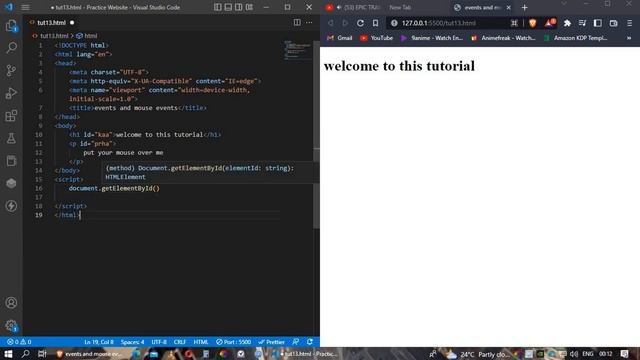
Task: Open a new browser tab
Action: (524, 7)
